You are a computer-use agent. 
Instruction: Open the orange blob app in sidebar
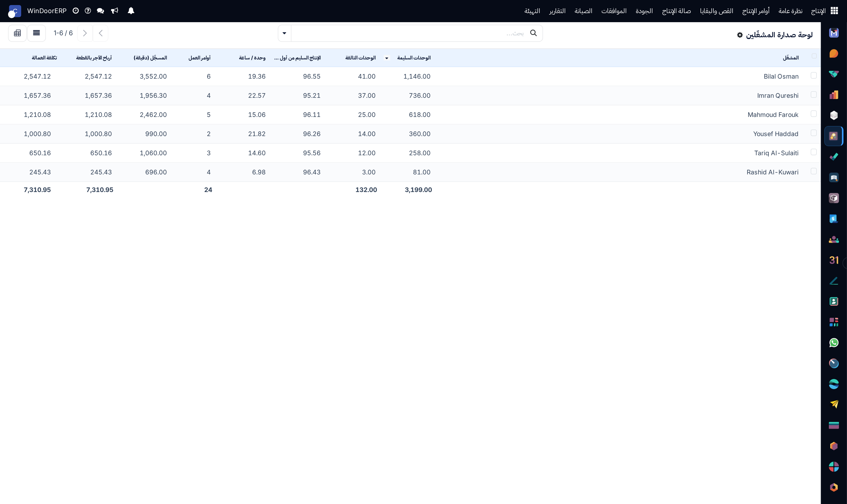(834, 54)
